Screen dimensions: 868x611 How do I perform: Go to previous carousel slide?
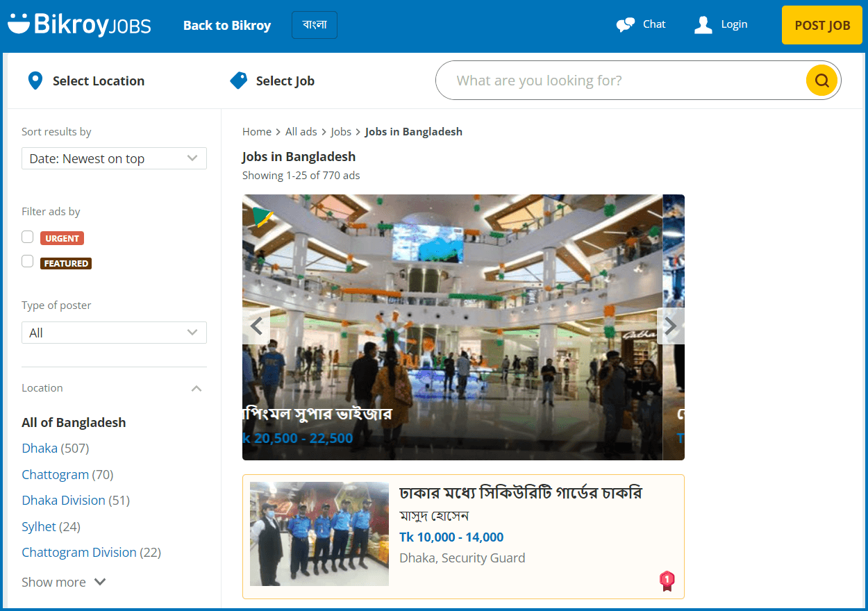click(256, 326)
